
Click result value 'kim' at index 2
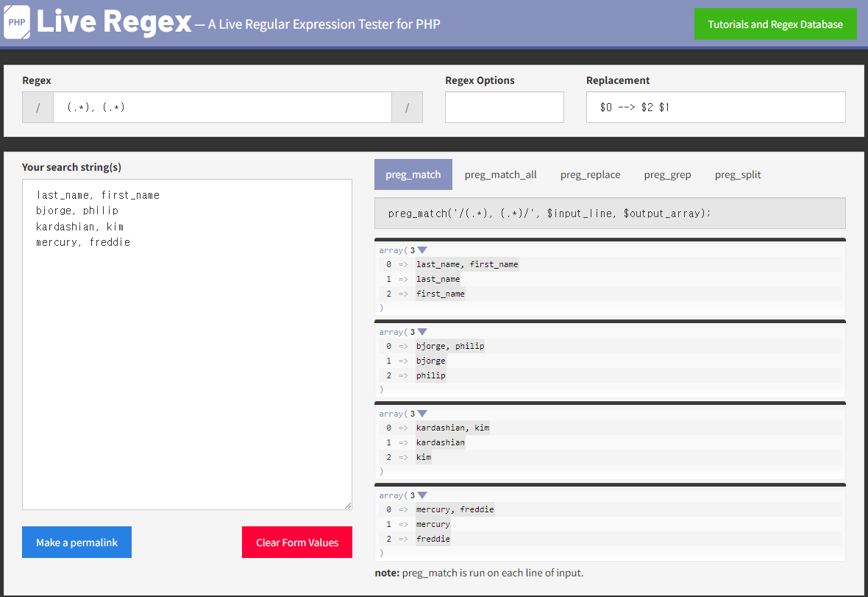point(424,457)
